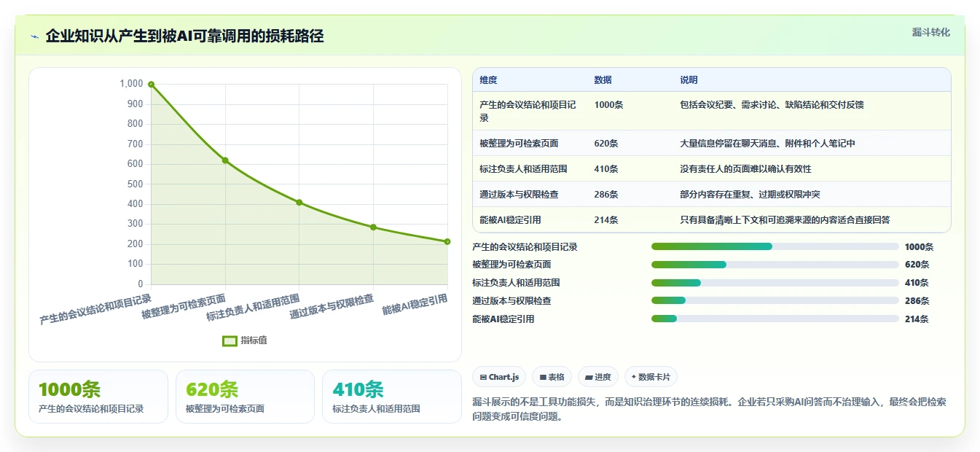Click the x-axis label 产生的会议结论和项目记录
The height and width of the screenshot is (452, 980).
click(95, 309)
